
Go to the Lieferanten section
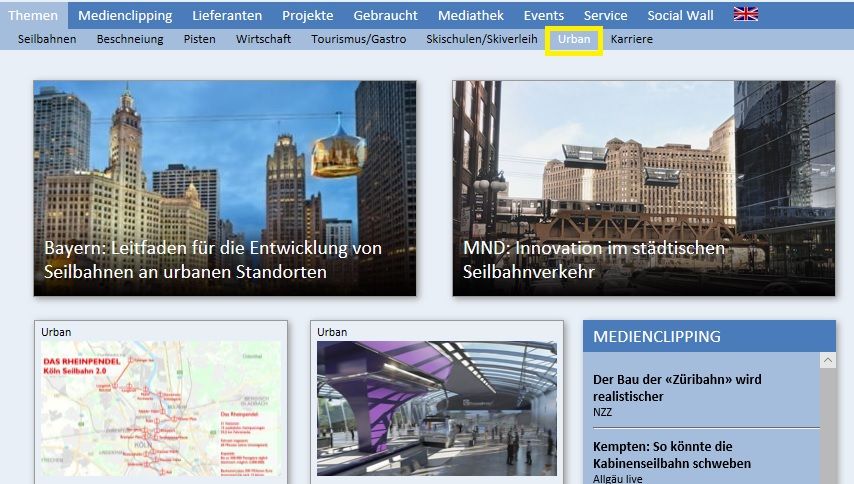click(227, 15)
